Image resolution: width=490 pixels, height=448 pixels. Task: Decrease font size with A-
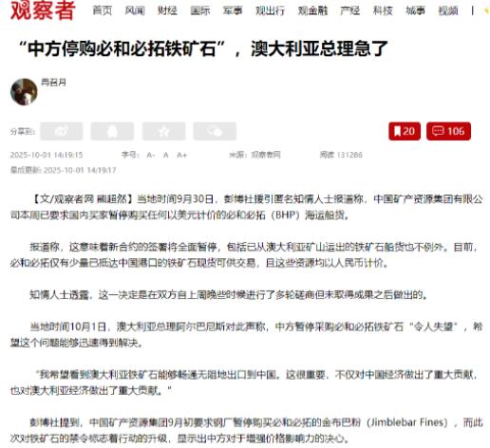tap(151, 155)
